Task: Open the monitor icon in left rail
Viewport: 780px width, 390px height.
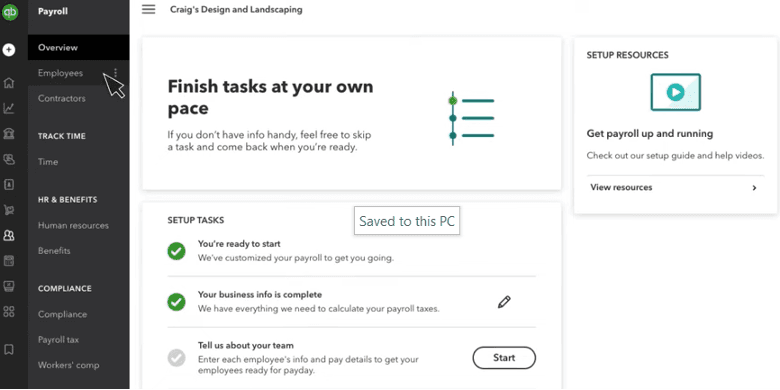Action: click(x=9, y=286)
